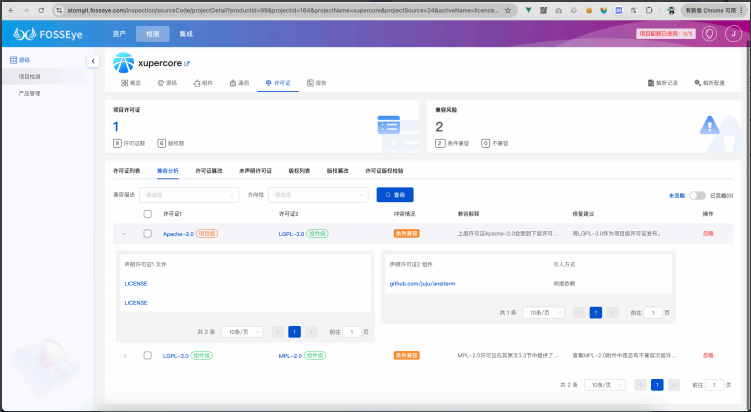Viewport: 751px width, 412px height.
Task: Click go-to-page input in main table footer
Action: (x=714, y=385)
